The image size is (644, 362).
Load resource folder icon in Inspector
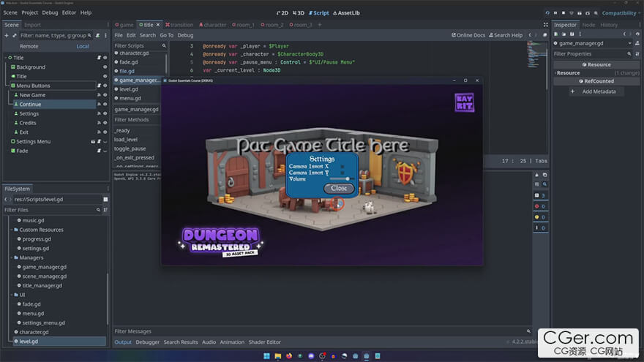(x=563, y=34)
